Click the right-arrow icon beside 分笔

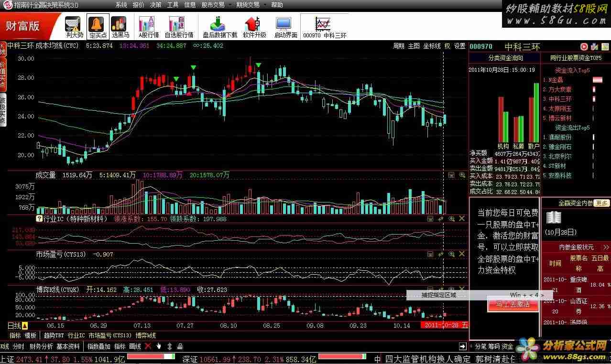tap(462, 346)
